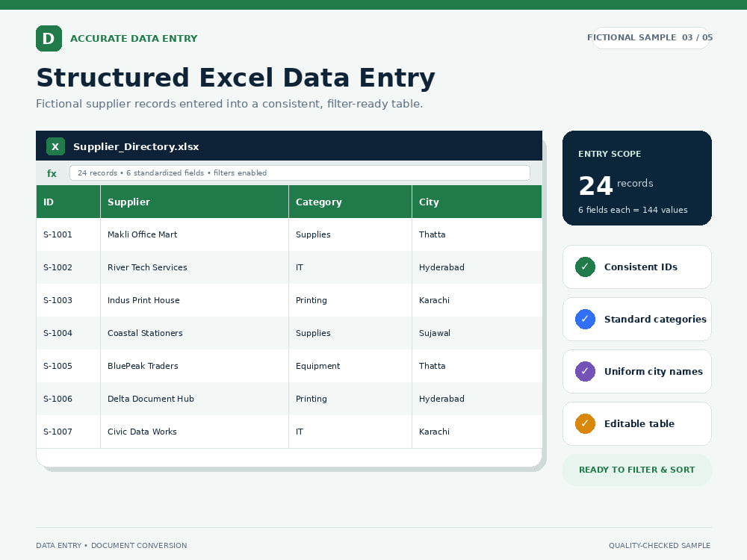Viewport: 747px width, 560px height.
Task: Click the Ready to Filter & Sort button
Action: pos(637,470)
